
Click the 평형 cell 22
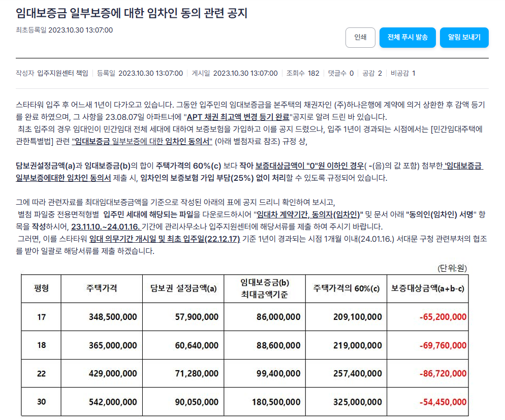point(41,374)
